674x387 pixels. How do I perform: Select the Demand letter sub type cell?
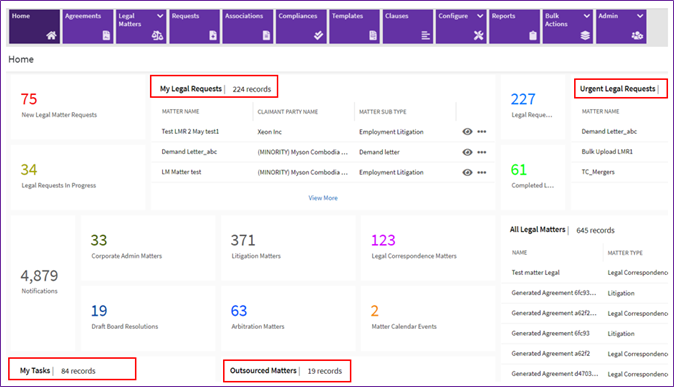(x=379, y=152)
